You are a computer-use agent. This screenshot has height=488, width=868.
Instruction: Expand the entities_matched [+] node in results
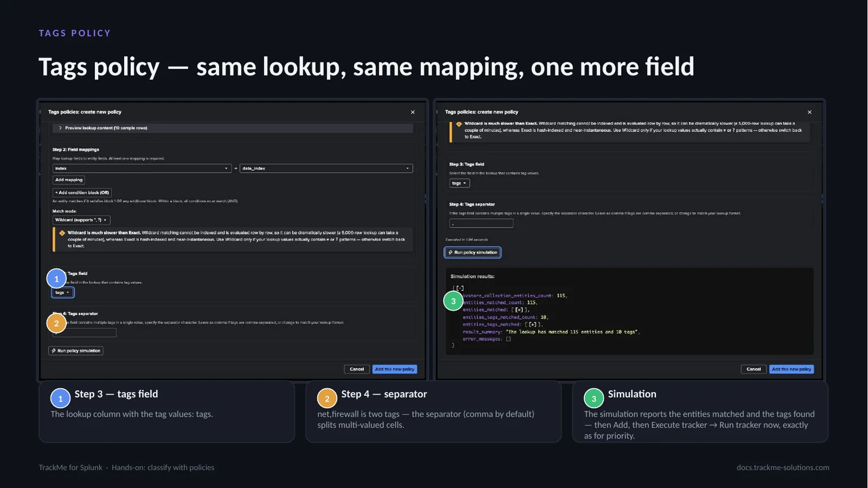pos(519,310)
